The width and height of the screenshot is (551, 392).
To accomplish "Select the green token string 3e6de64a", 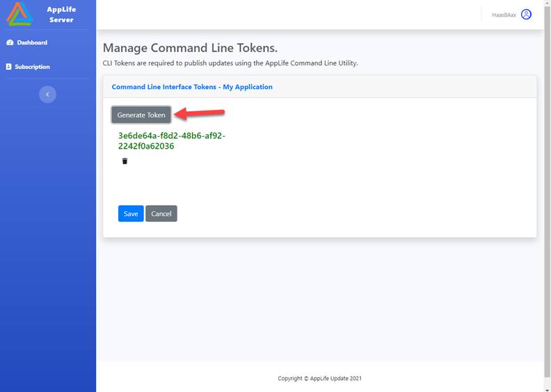I will coord(171,140).
